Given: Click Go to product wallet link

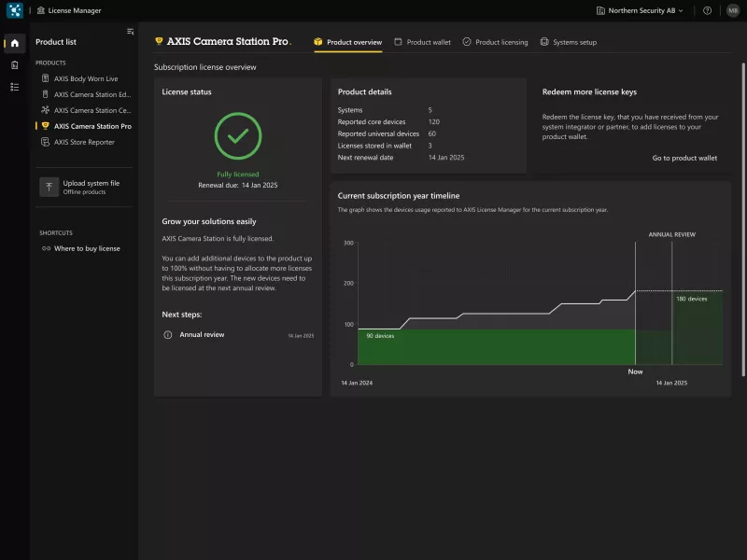Looking at the screenshot, I should 684,158.
